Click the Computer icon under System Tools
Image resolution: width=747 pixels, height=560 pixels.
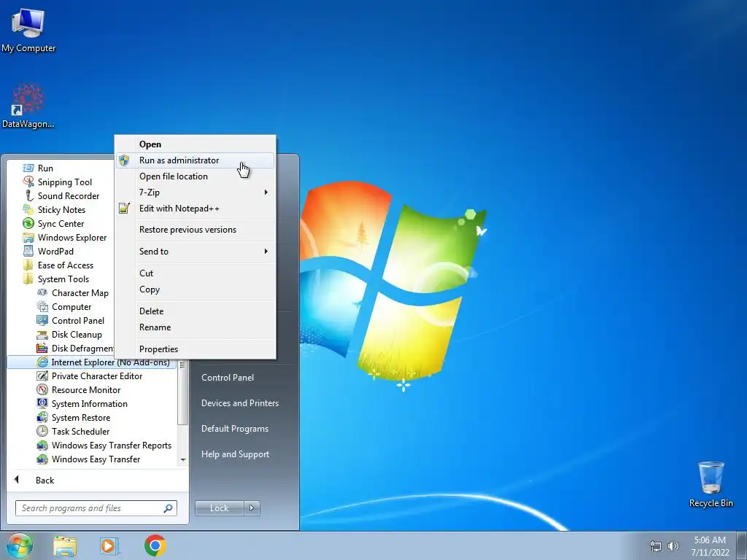click(x=42, y=307)
